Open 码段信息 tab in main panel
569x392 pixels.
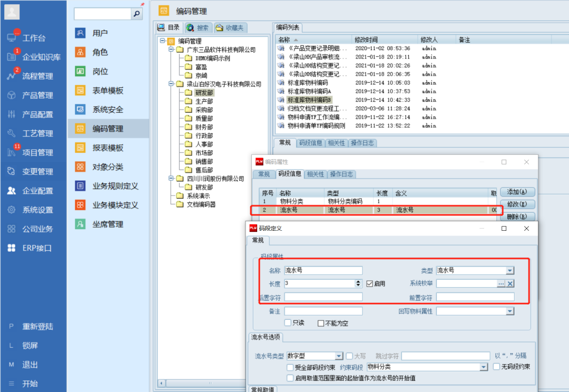[310, 143]
